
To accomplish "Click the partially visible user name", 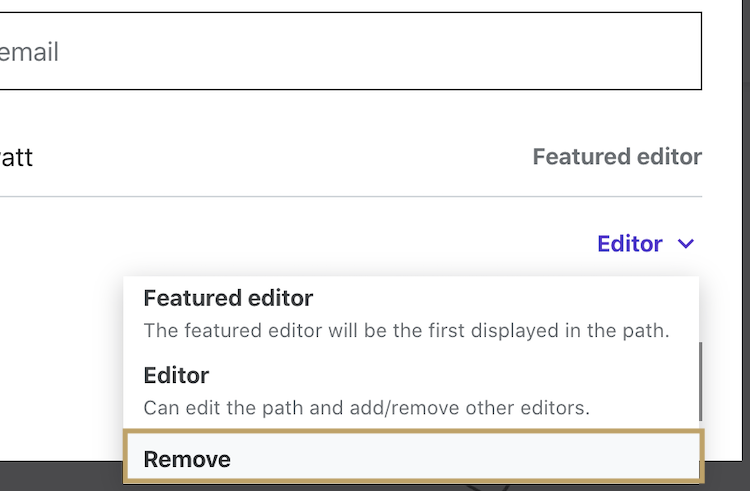I will click(x=16, y=158).
